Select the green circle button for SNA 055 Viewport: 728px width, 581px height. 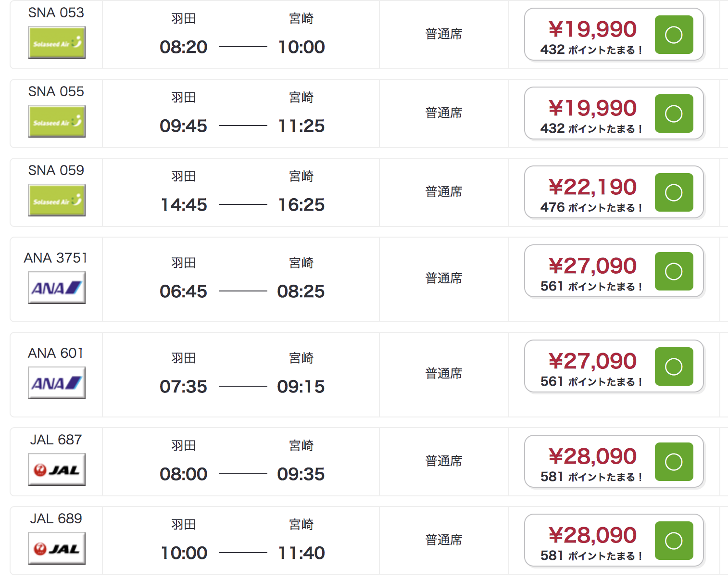coord(674,114)
